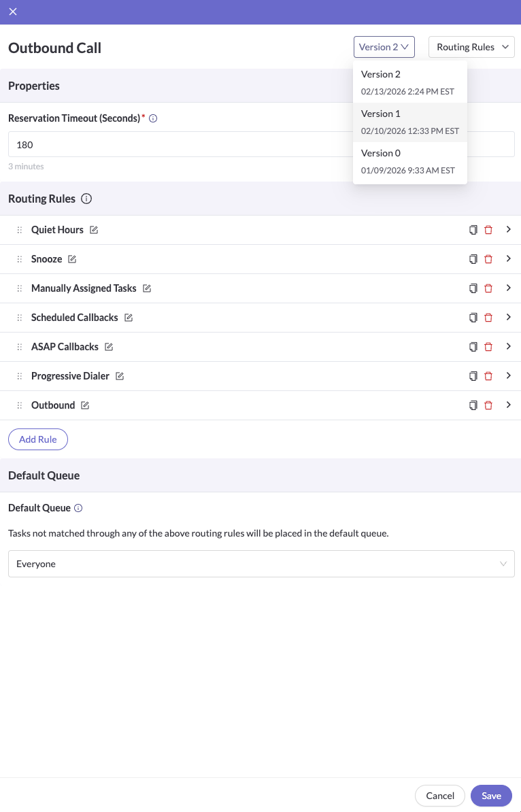Open the Outbound rule details
521x812 pixels.
coord(509,405)
